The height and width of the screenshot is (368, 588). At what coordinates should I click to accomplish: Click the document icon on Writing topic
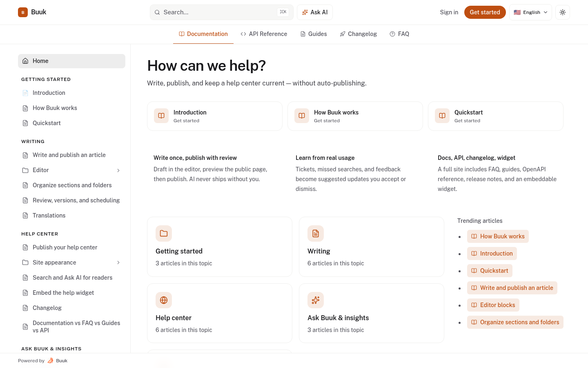coord(316,233)
